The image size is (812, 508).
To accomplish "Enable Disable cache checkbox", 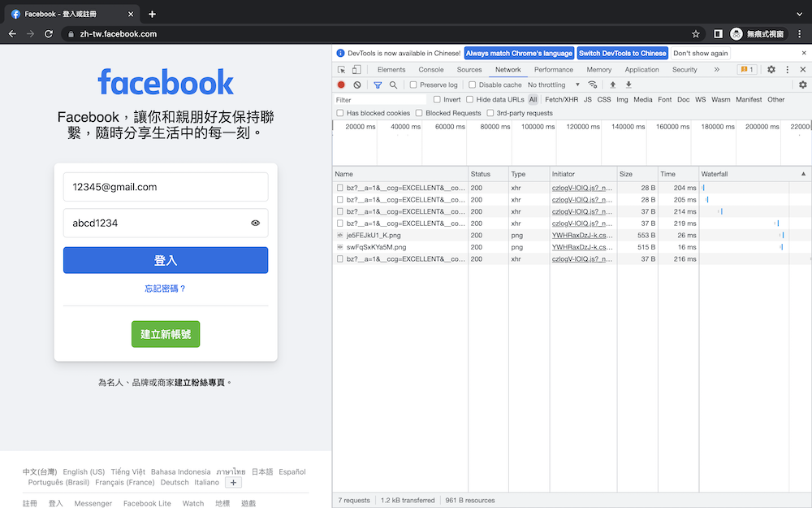I will tap(473, 85).
